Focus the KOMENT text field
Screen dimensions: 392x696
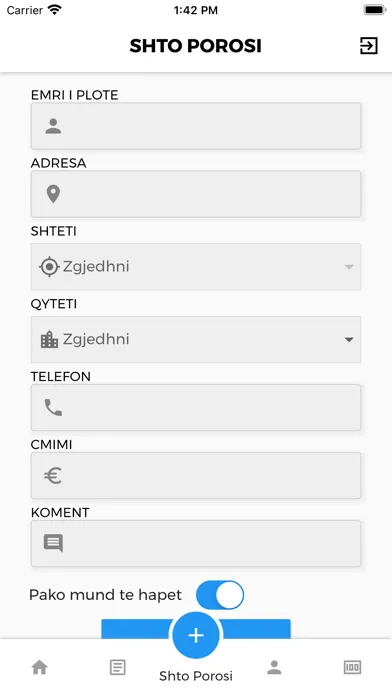coord(196,544)
